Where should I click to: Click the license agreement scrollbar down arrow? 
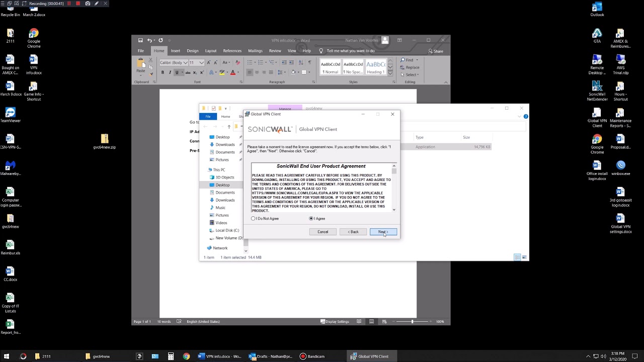[394, 210]
